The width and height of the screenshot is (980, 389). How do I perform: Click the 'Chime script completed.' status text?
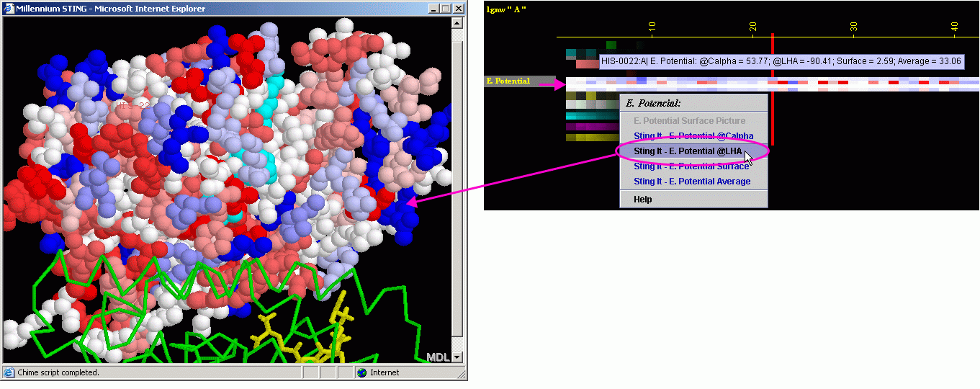coord(58,372)
